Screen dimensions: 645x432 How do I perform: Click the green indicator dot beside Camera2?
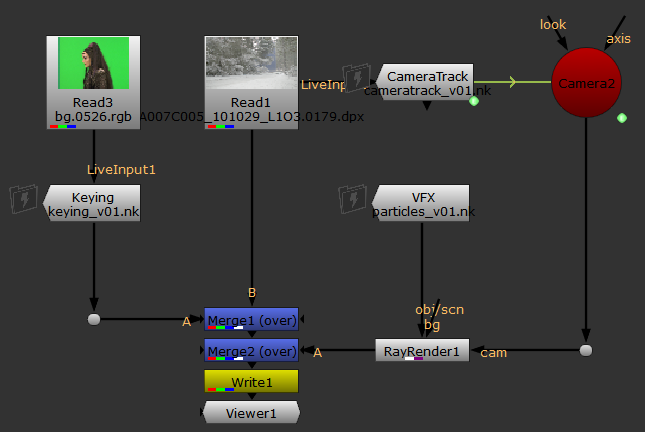[x=621, y=118]
